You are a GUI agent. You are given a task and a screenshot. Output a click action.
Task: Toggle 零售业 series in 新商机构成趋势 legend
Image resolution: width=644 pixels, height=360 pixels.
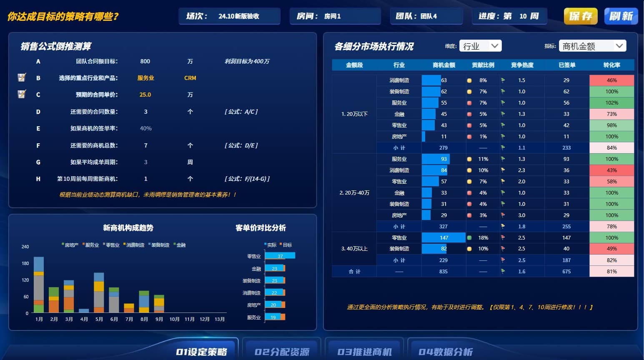point(111,245)
